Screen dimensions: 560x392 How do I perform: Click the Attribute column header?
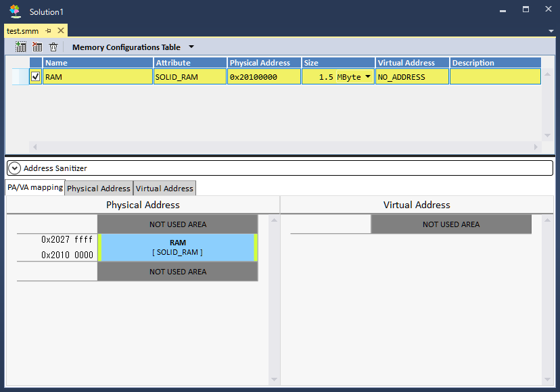point(191,63)
